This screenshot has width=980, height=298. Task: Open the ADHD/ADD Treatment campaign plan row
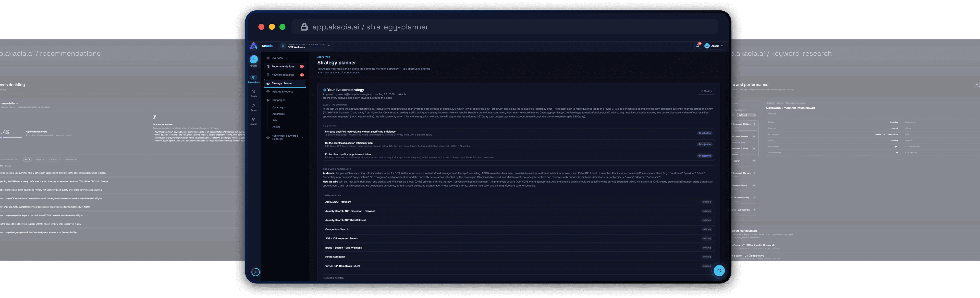point(519,202)
